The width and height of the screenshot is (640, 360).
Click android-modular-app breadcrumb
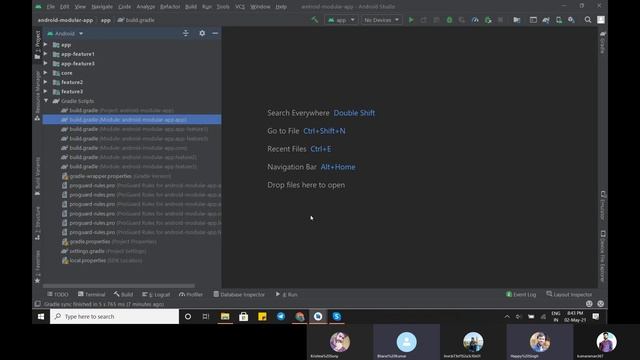[x=65, y=20]
